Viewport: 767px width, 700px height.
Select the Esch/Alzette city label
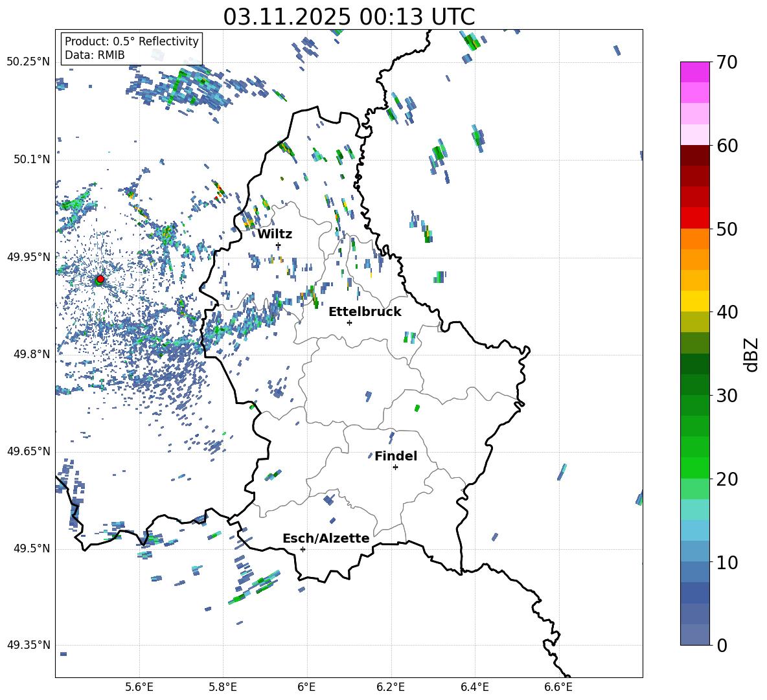(326, 538)
